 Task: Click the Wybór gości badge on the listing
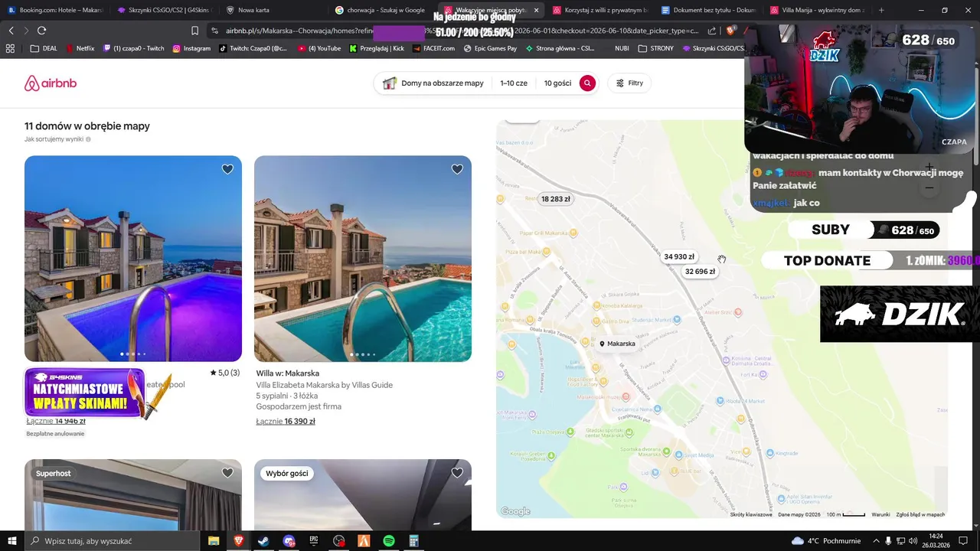(287, 474)
